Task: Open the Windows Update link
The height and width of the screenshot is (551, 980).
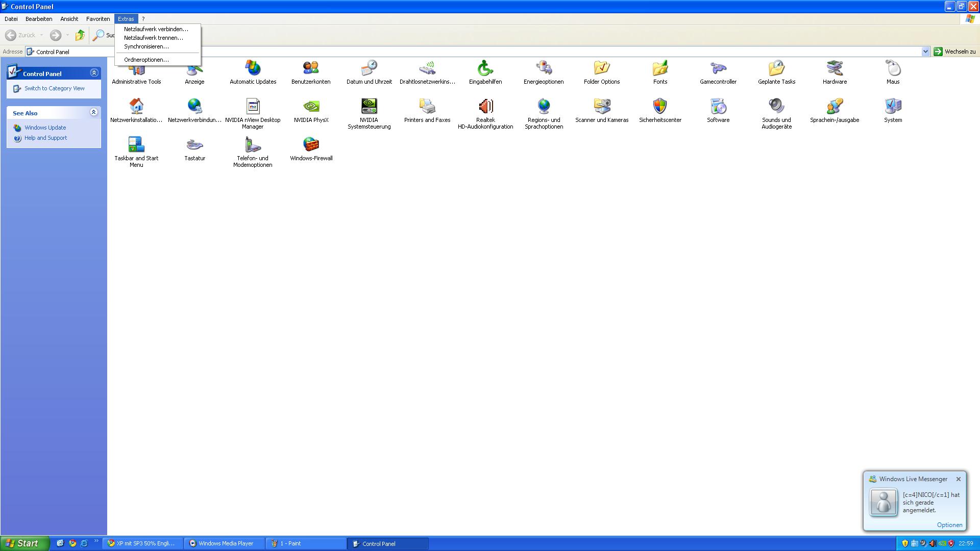Action: pos(45,128)
